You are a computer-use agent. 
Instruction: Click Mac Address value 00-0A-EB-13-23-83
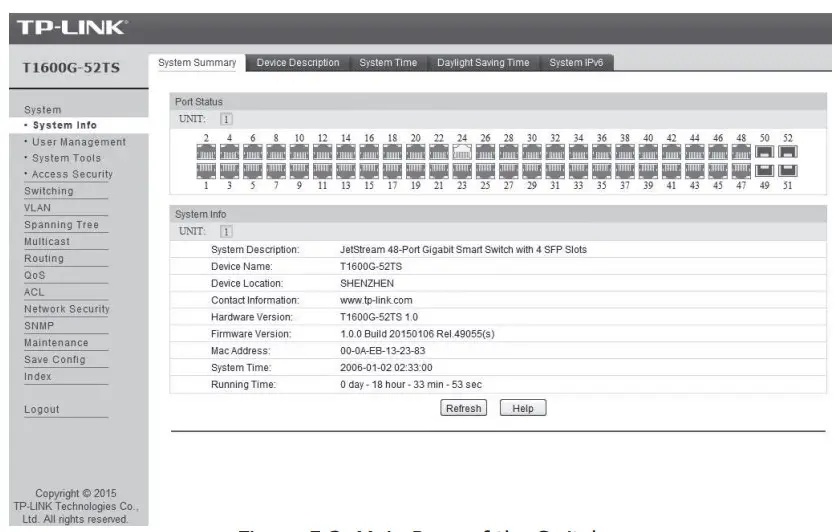tap(383, 351)
